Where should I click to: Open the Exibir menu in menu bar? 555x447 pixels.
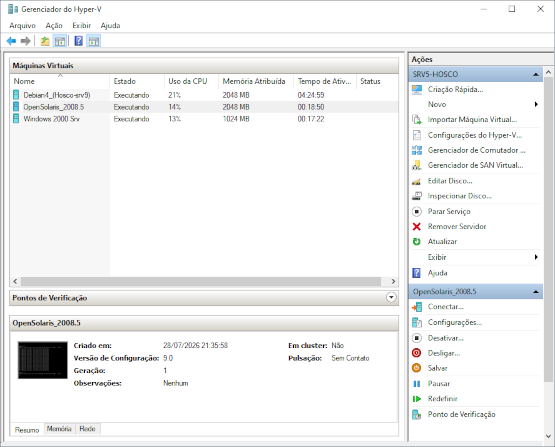(81, 25)
